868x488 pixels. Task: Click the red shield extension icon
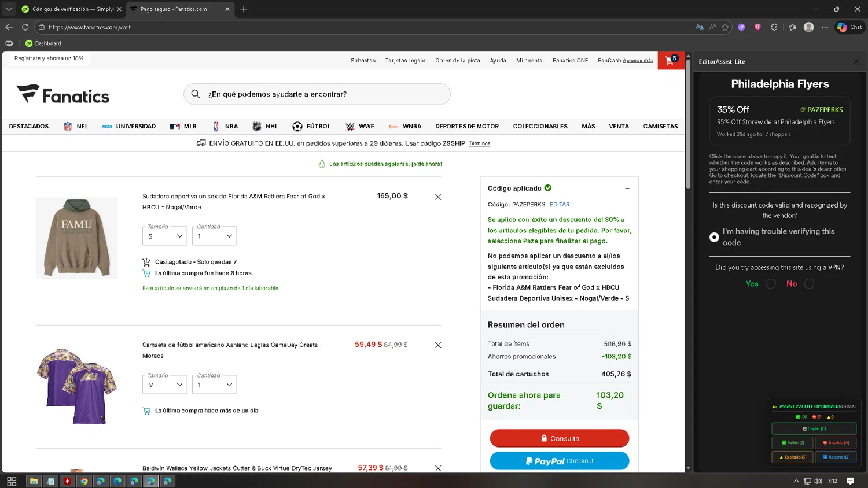pos(757,27)
